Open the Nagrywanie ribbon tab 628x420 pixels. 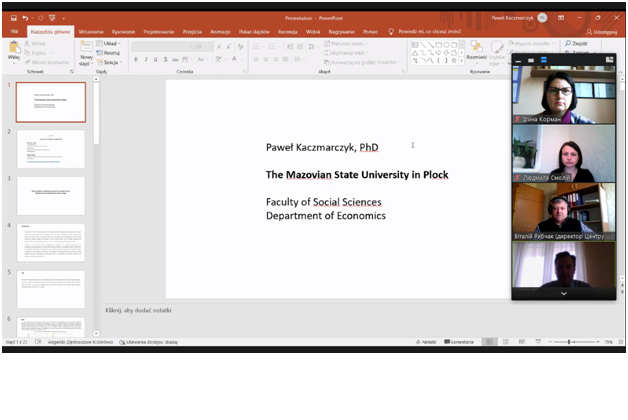pos(342,32)
